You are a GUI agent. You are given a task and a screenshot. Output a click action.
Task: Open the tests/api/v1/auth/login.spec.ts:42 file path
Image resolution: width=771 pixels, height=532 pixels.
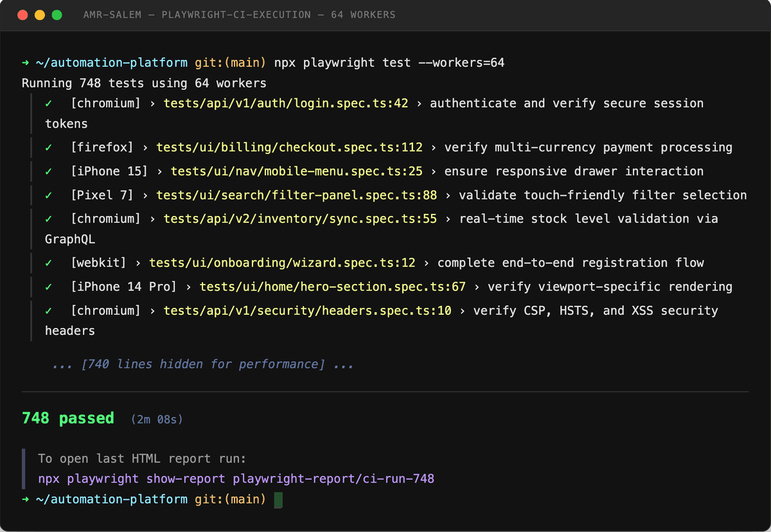[286, 103]
